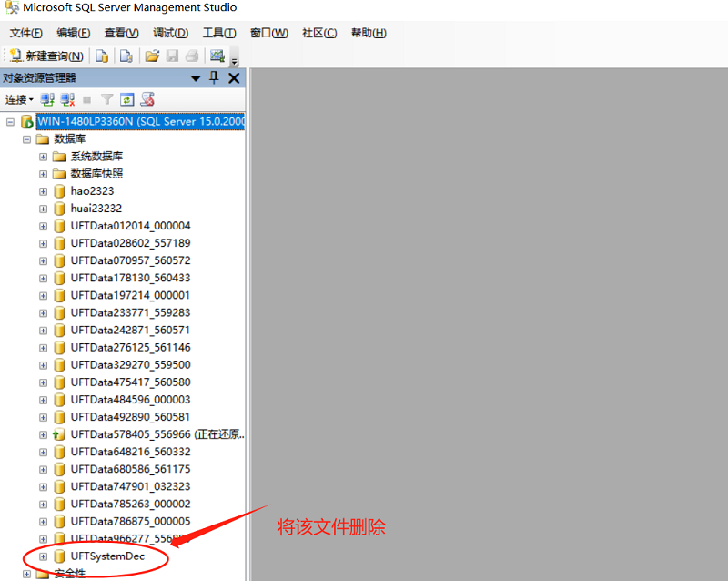Open the Debug (调试) menu
The height and width of the screenshot is (581, 728).
coord(171,33)
